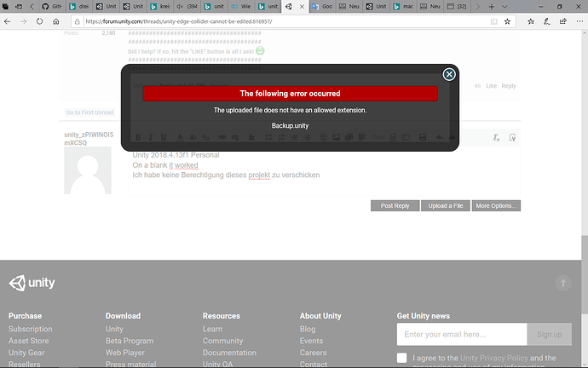Switch to the GitHub tab
Screen dimensions: 588x368
[52, 6]
